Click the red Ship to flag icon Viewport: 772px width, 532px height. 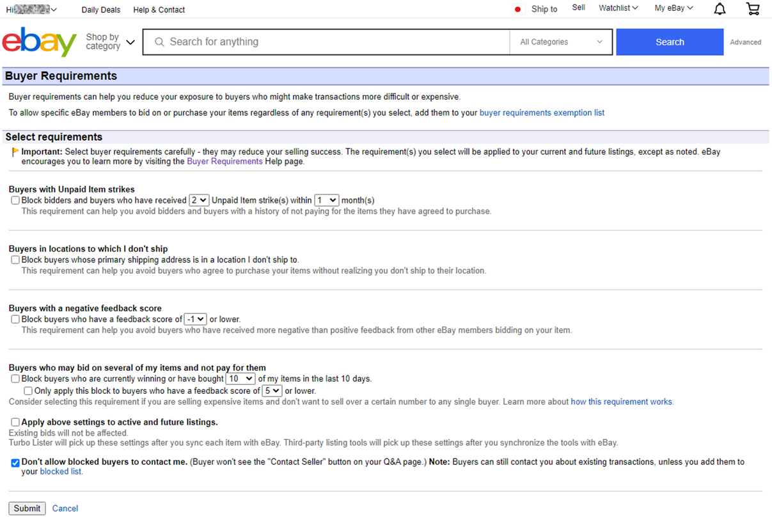click(x=517, y=9)
